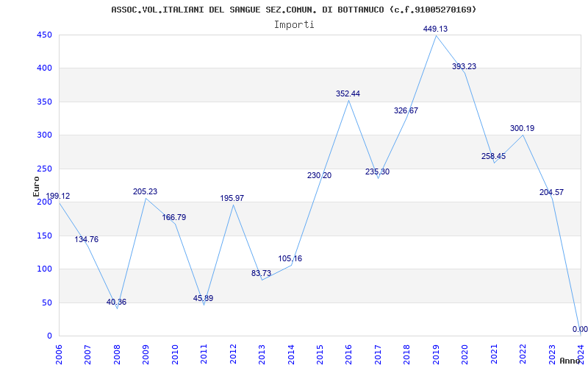
Task: Select the 134.76 value label
Action: tap(87, 240)
